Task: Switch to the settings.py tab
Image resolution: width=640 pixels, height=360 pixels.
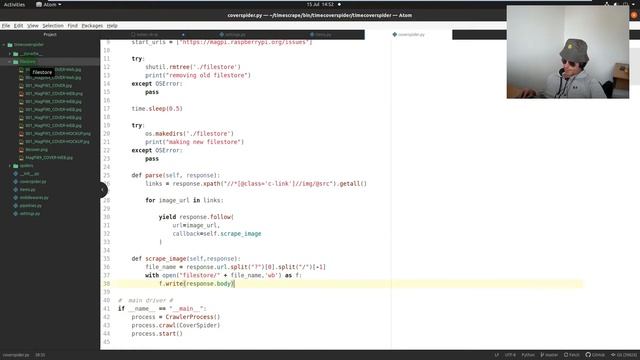Action: pos(233,35)
